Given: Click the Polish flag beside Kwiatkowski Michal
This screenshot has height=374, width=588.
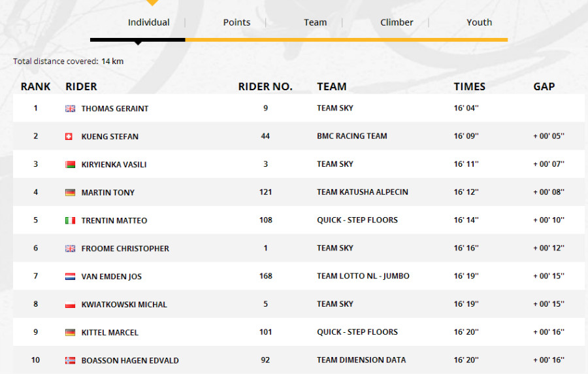Looking at the screenshot, I should tap(70, 305).
